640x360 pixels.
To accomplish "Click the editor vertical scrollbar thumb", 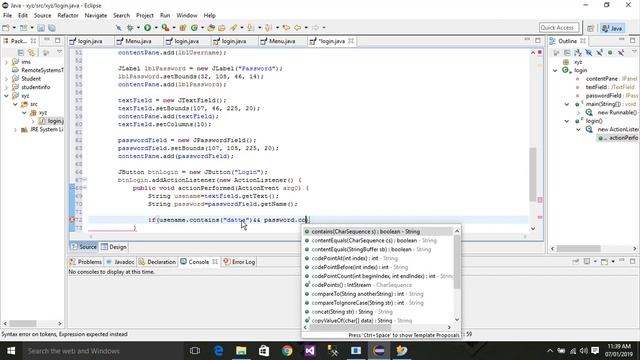I will tap(533, 174).
